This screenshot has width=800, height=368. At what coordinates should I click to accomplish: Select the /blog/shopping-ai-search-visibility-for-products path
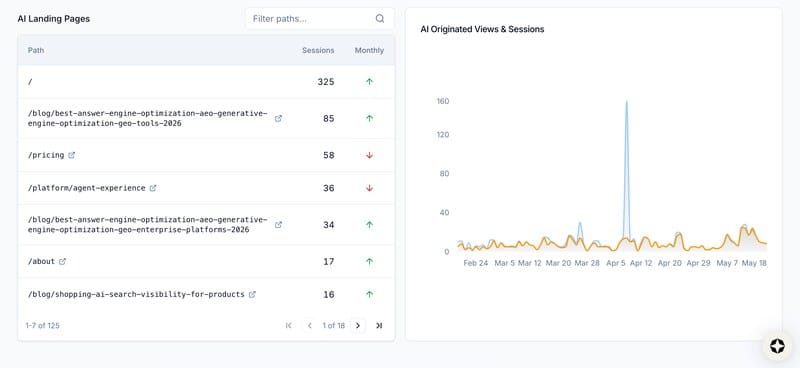(x=136, y=295)
